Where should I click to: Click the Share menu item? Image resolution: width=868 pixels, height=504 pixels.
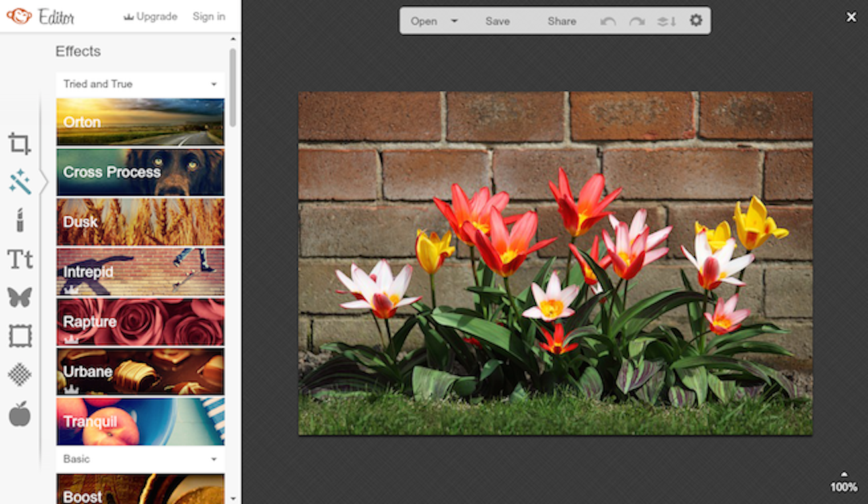[561, 21]
